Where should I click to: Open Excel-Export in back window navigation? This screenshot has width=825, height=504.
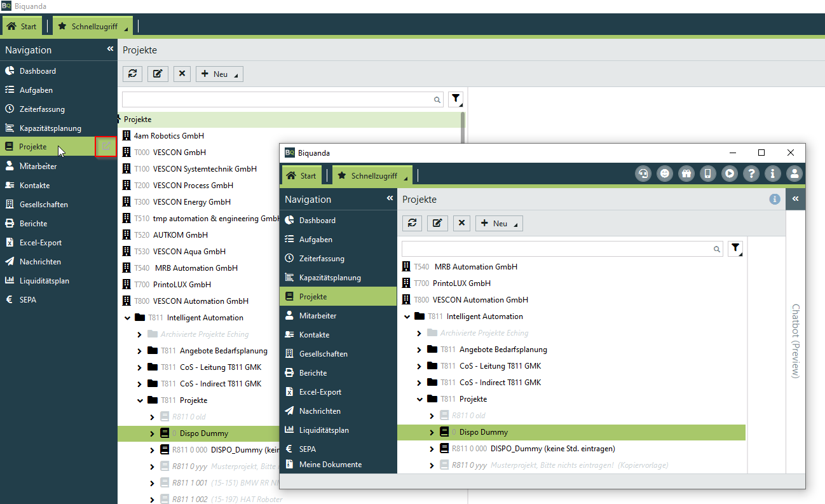[58, 243]
